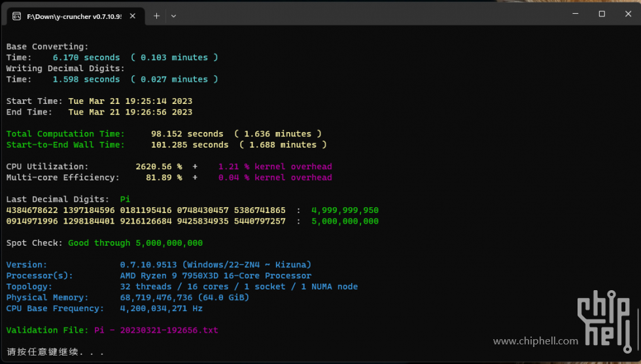The width and height of the screenshot is (641, 364).
Task: Close the terminal window
Action: pyautogui.click(x=628, y=14)
